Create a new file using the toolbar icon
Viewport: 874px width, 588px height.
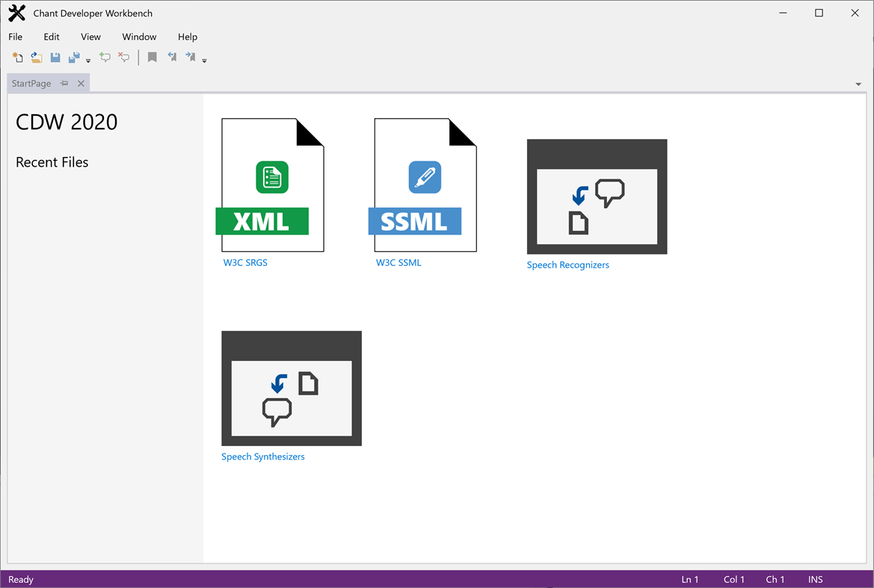[x=17, y=57]
